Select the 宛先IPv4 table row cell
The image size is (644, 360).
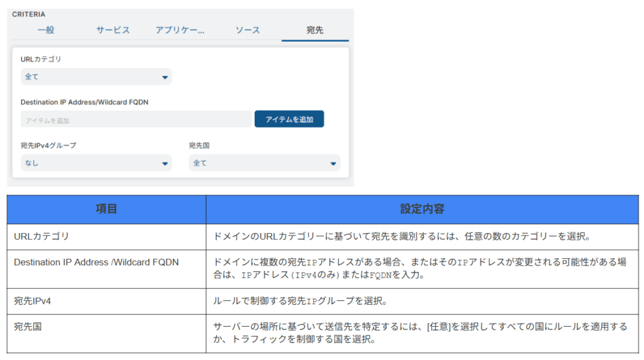pyautogui.click(x=106, y=302)
